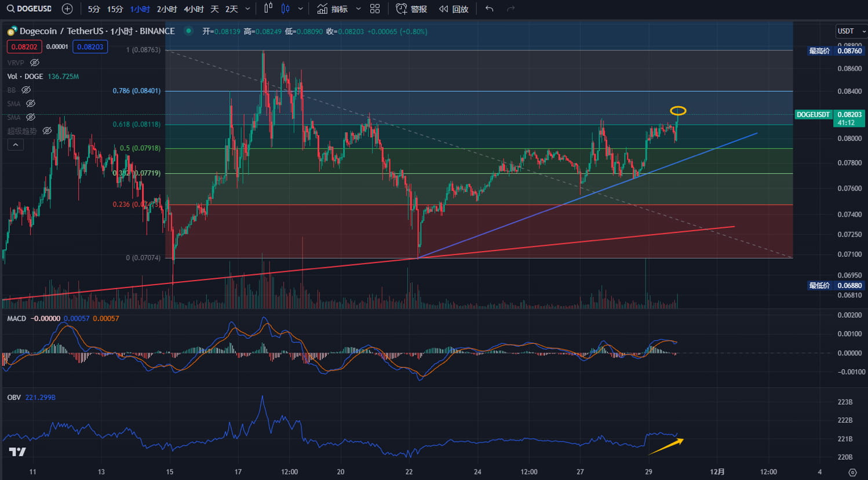Redo the chart action
The height and width of the screenshot is (480, 868).
[510, 9]
